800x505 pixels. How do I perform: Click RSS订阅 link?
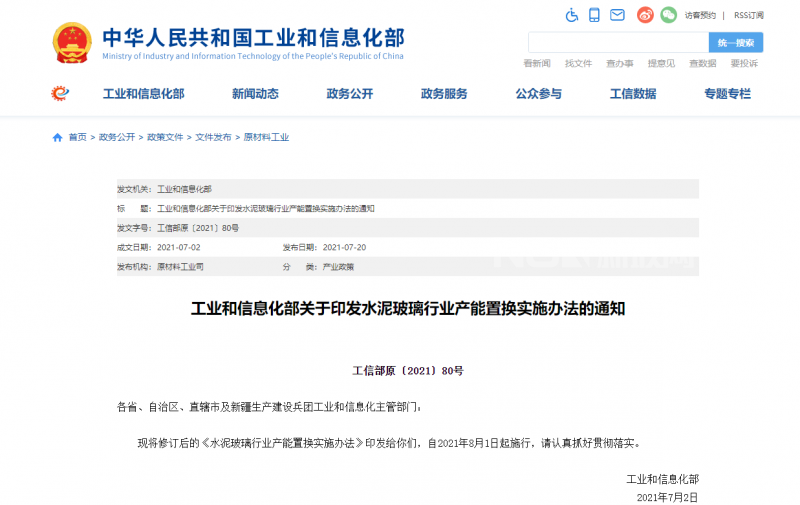pyautogui.click(x=748, y=15)
